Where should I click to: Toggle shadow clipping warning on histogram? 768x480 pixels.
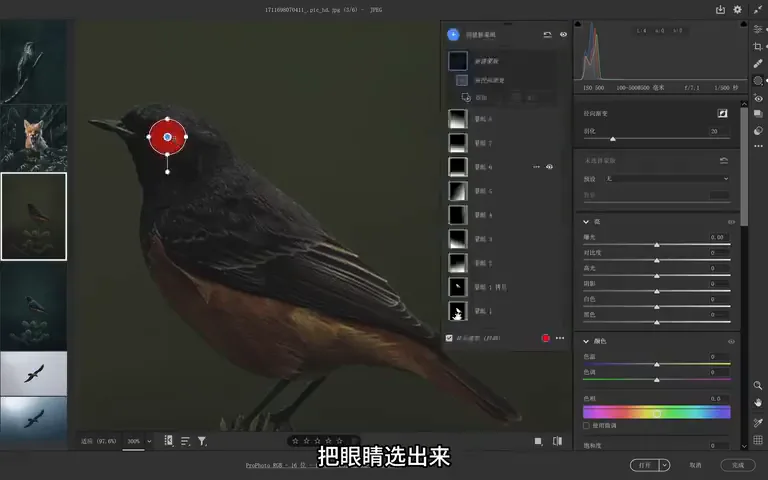pyautogui.click(x=577, y=24)
